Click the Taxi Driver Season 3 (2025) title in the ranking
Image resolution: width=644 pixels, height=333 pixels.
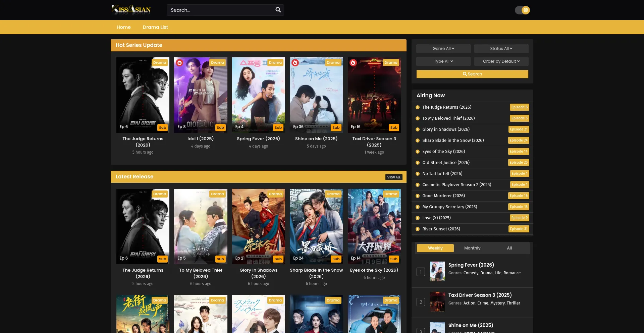point(480,295)
